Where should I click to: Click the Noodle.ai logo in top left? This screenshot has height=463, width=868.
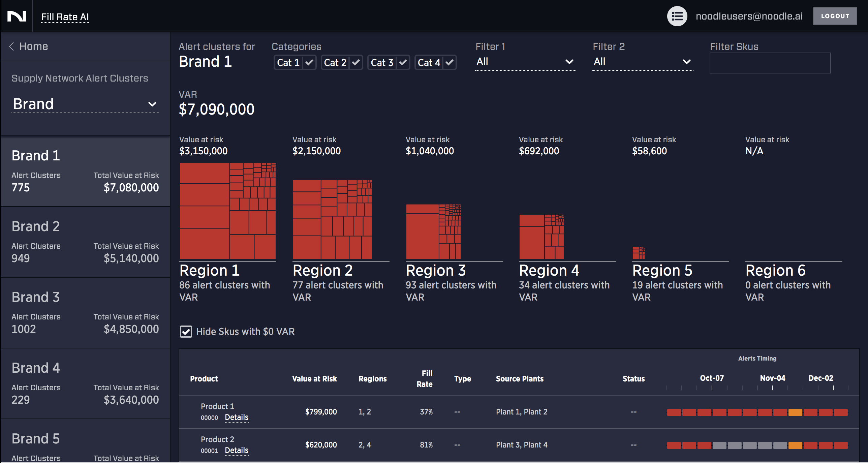click(17, 16)
